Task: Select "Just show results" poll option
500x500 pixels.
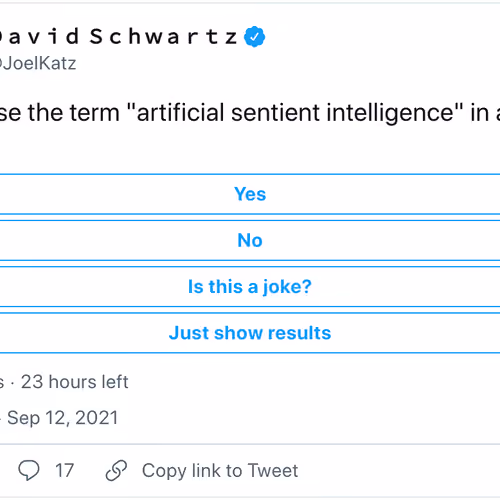Action: tap(250, 333)
